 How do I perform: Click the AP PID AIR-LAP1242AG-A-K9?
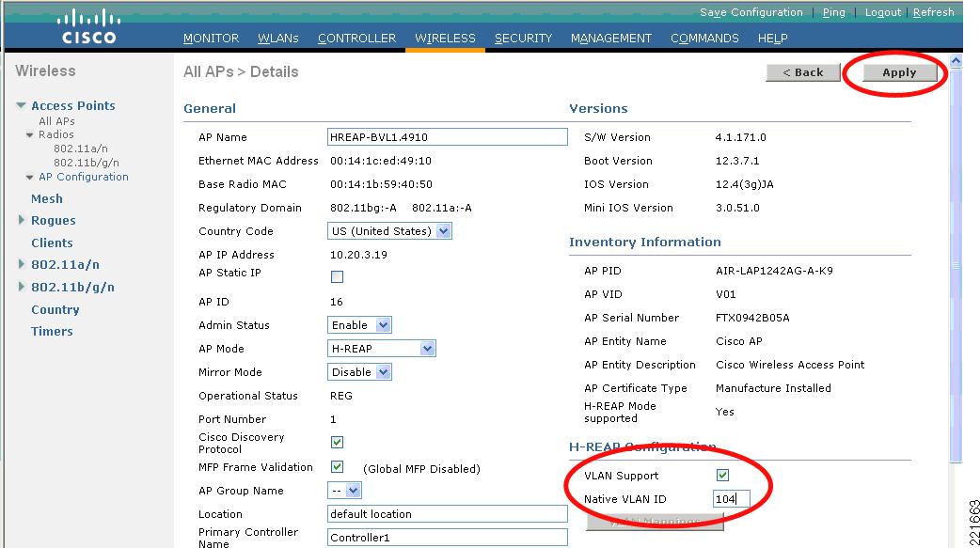774,271
